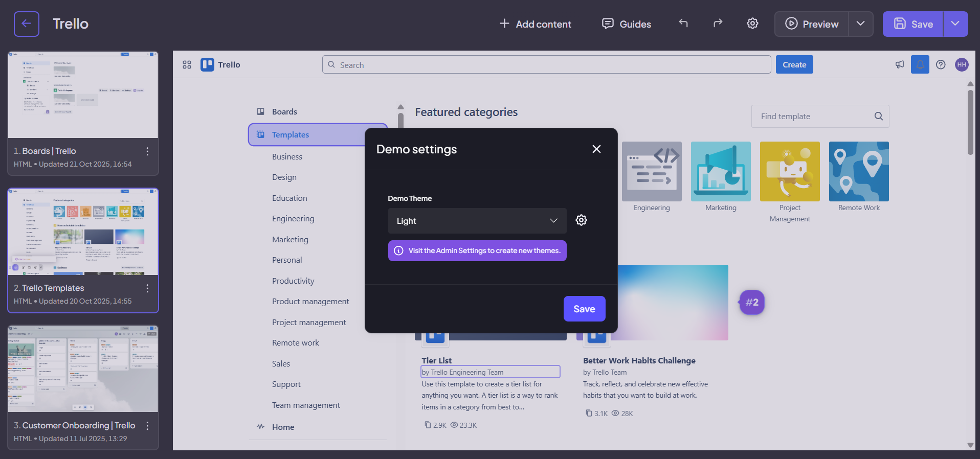Choose the Business template category
Image resolution: width=980 pixels, height=459 pixels.
[x=287, y=157]
